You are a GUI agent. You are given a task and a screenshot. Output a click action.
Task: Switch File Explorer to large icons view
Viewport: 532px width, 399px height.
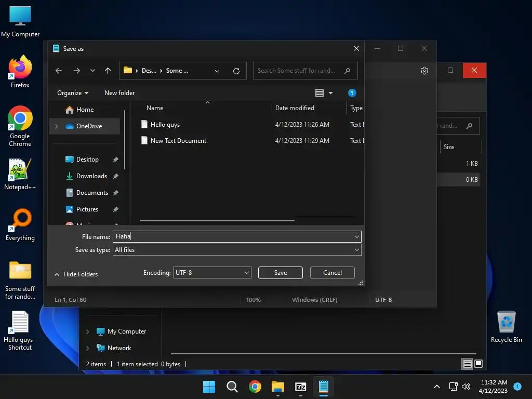pyautogui.click(x=478, y=364)
